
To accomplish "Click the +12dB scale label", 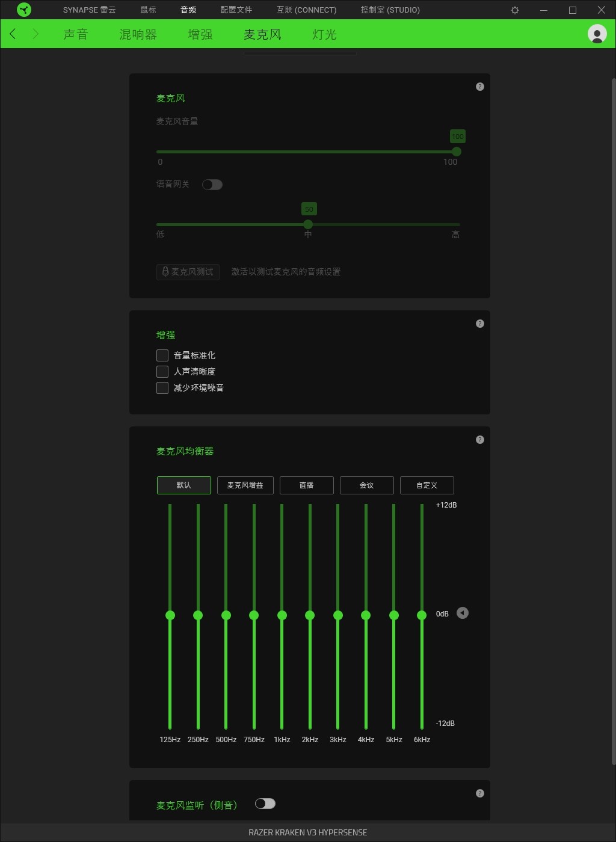I will coord(446,505).
